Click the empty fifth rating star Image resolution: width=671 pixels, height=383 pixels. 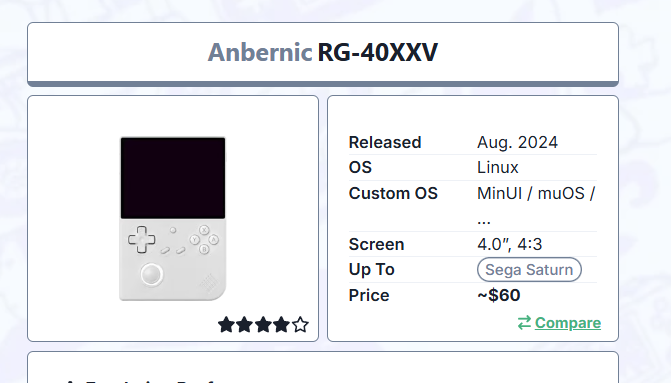[300, 325]
